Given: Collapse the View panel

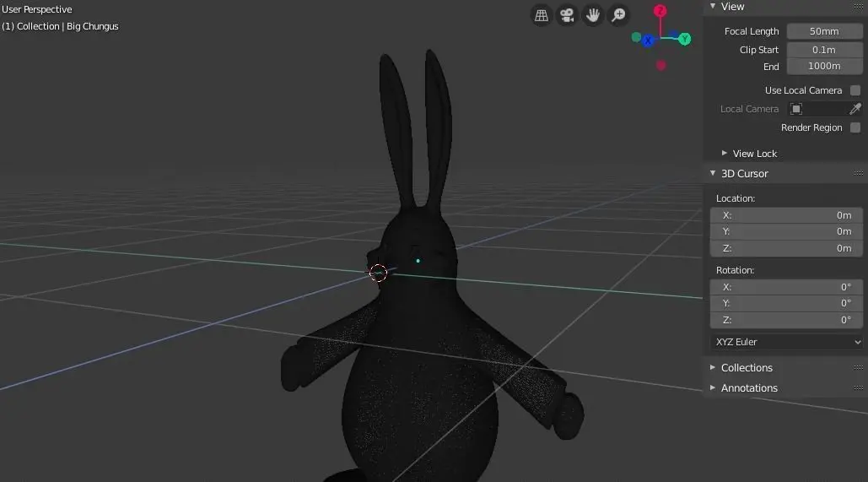Looking at the screenshot, I should tap(713, 7).
